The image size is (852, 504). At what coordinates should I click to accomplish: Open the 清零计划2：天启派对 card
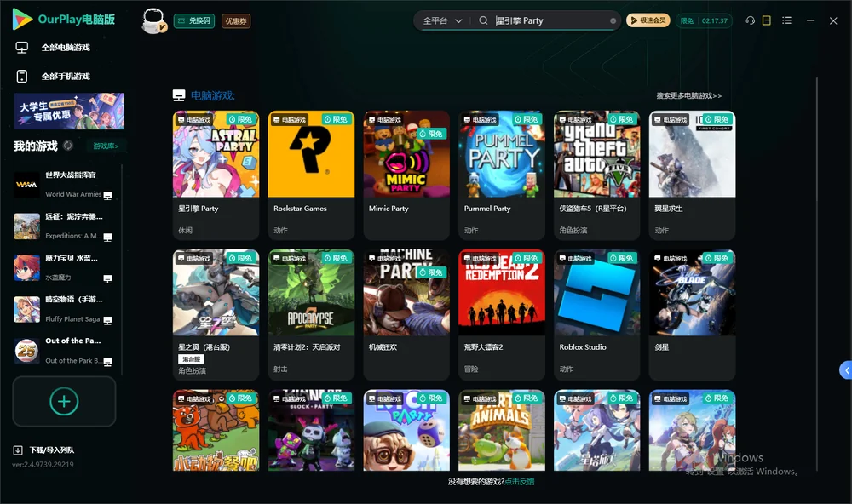pos(311,315)
